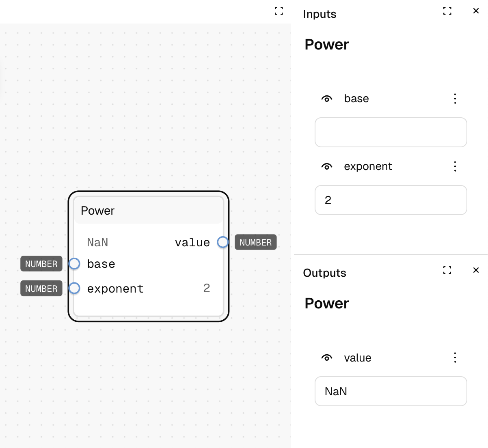
Task: Click the Power node title bar
Action: pyautogui.click(x=149, y=211)
